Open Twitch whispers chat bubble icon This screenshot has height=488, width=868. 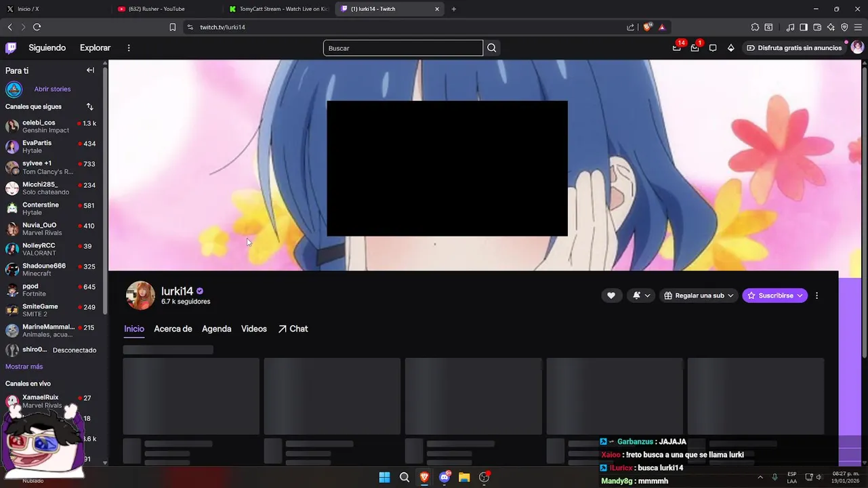click(x=713, y=48)
